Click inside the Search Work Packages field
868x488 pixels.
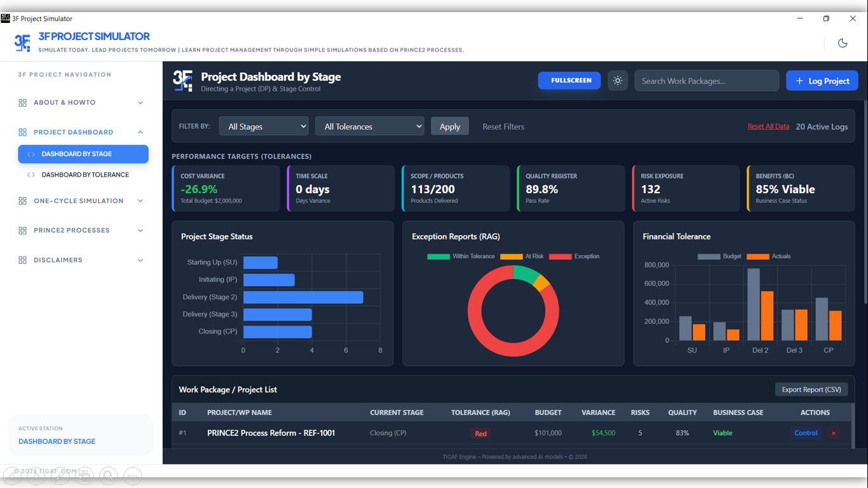coord(707,80)
